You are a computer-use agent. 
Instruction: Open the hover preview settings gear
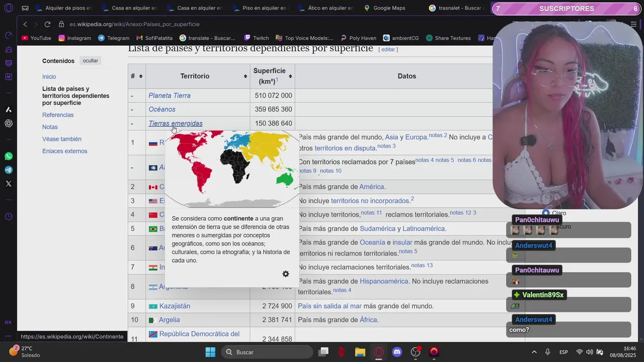point(286,274)
